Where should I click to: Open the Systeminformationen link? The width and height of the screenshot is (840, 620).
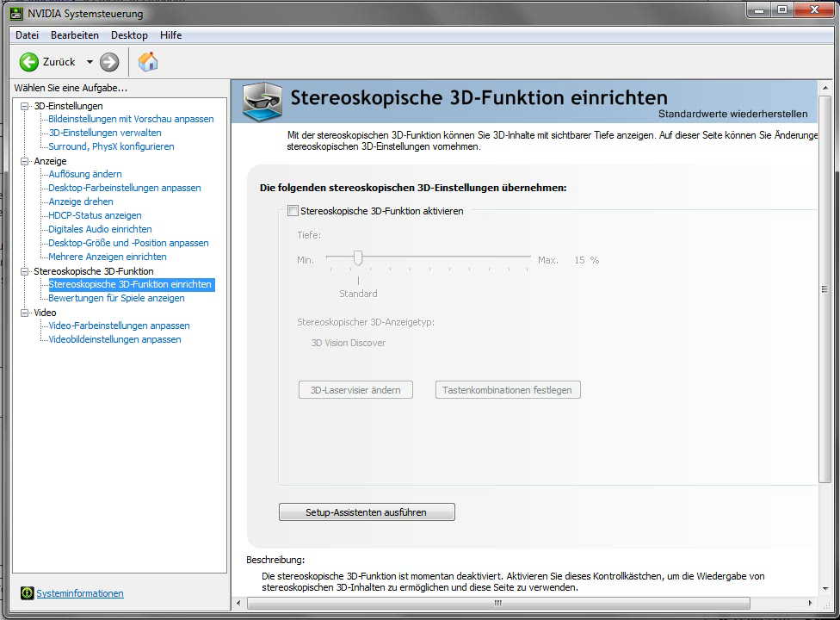(x=80, y=593)
